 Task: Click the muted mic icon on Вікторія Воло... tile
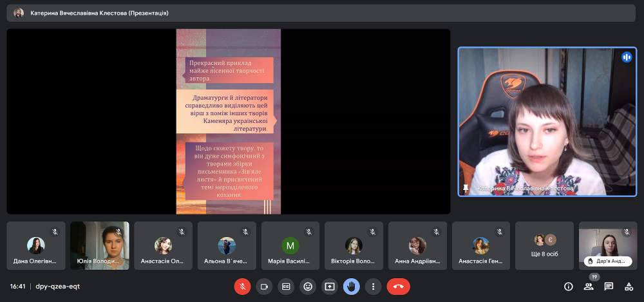click(x=373, y=232)
